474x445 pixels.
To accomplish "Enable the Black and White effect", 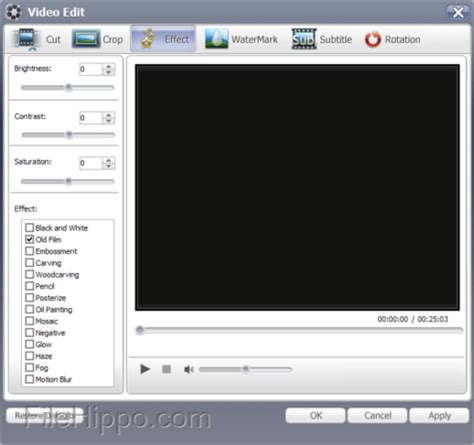I will [30, 228].
